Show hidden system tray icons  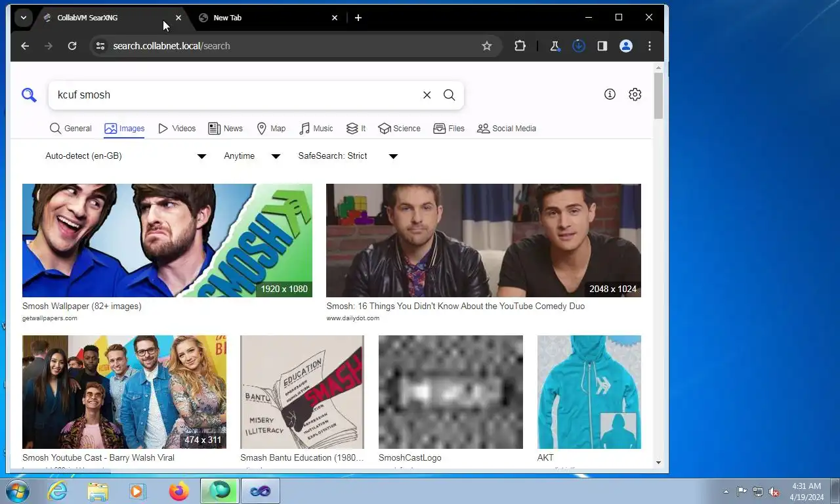[x=726, y=492]
